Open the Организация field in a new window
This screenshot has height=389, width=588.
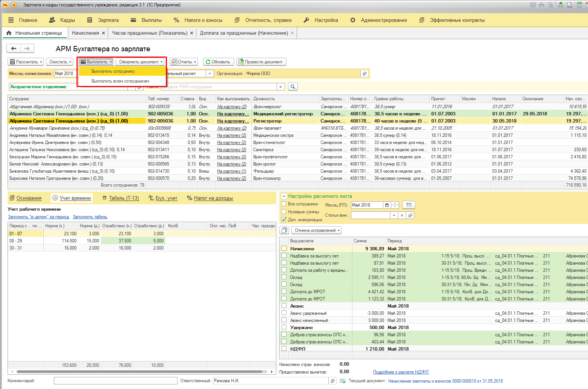pyautogui.click(x=364, y=74)
